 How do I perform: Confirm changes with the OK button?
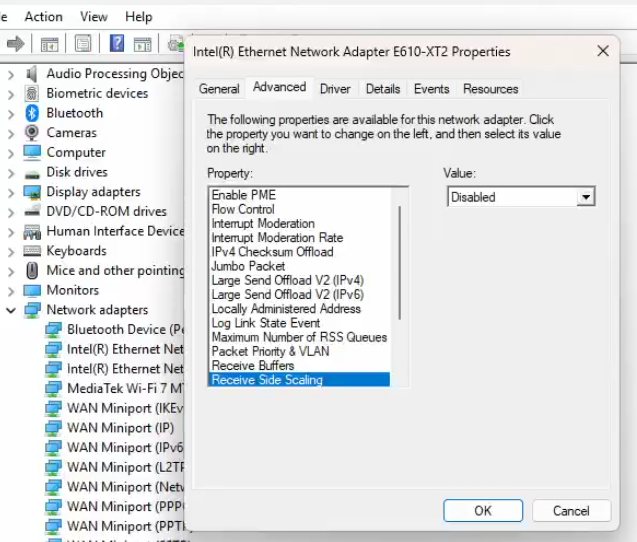point(483,510)
